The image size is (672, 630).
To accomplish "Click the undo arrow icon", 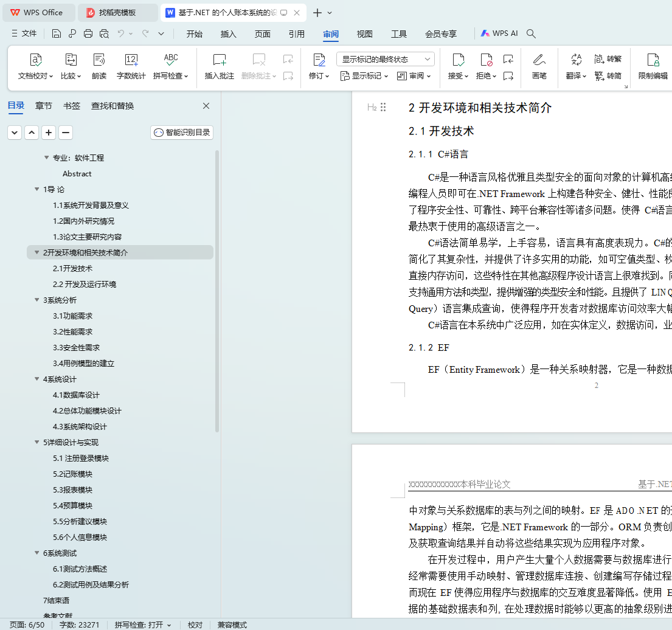I will 121,33.
